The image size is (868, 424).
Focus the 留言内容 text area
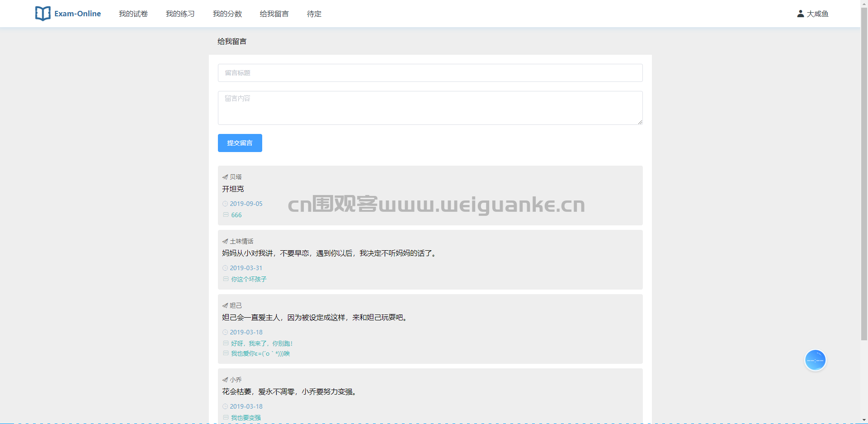[430, 108]
